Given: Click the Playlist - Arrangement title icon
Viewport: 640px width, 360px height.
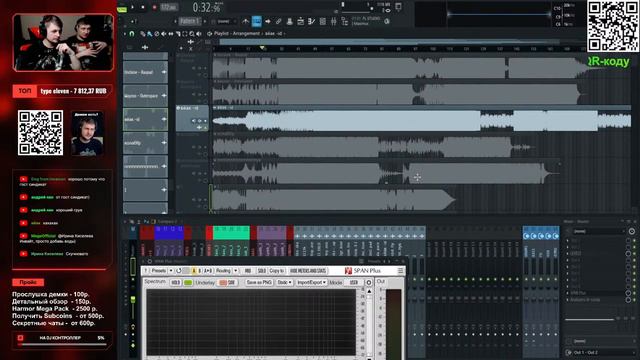Looking at the screenshot, I should pyautogui.click(x=209, y=34).
